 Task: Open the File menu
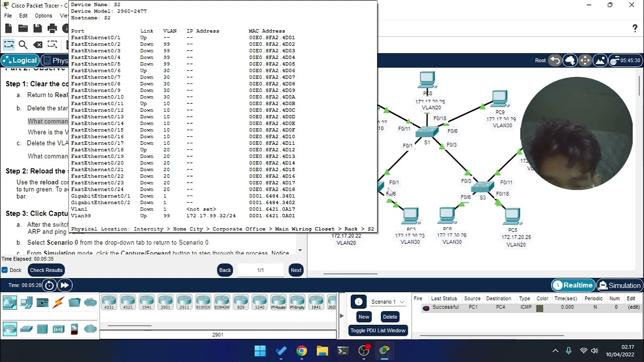[8, 16]
